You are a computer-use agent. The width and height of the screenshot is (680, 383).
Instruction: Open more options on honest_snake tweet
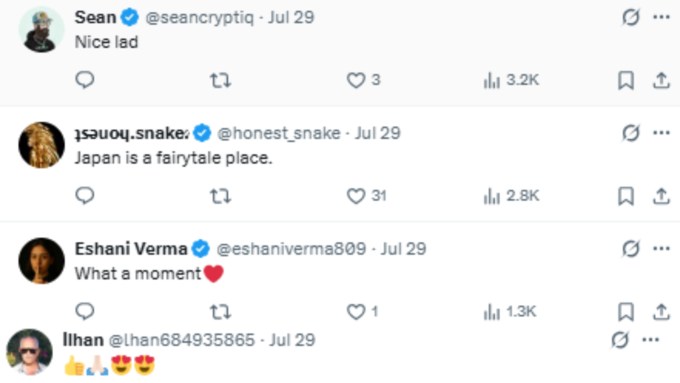[661, 133]
